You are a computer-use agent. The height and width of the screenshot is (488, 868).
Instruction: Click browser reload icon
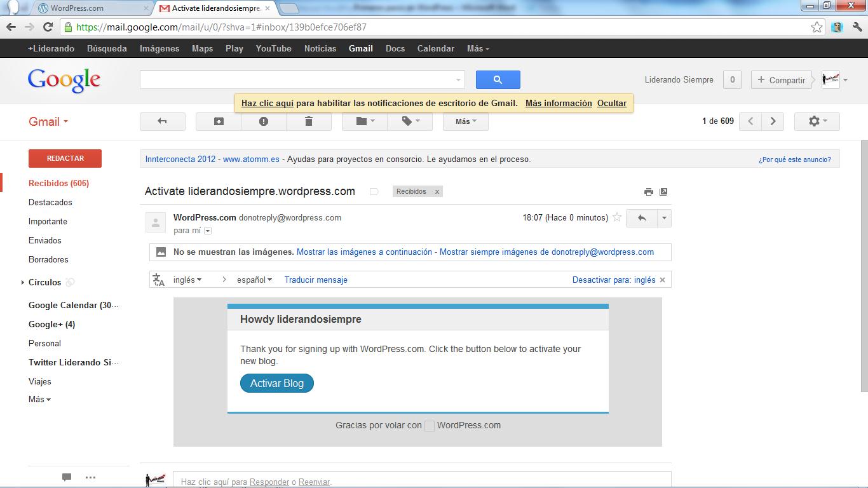coord(48,27)
